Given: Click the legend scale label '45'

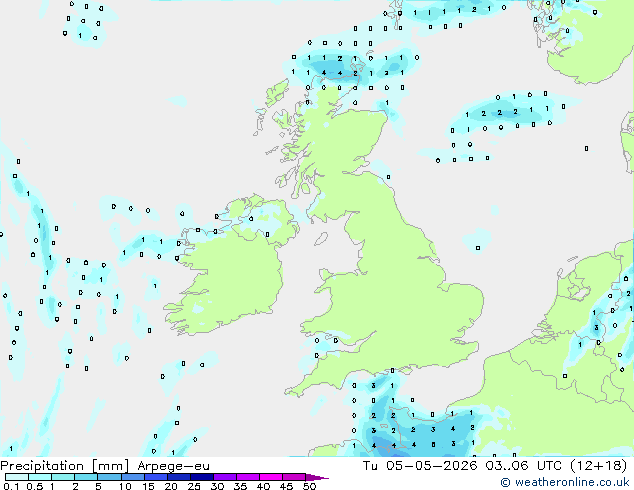Looking at the screenshot, I should [x=287, y=486].
